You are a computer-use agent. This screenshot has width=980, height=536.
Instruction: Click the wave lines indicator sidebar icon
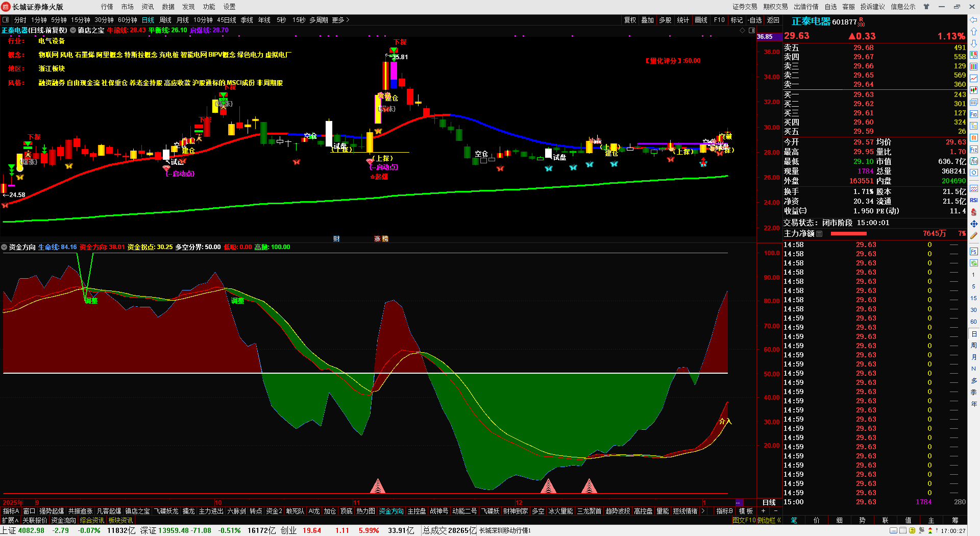[974, 188]
